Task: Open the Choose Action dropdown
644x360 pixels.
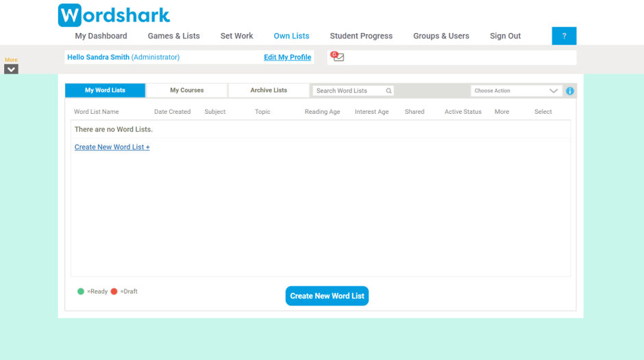Action: [x=517, y=91]
